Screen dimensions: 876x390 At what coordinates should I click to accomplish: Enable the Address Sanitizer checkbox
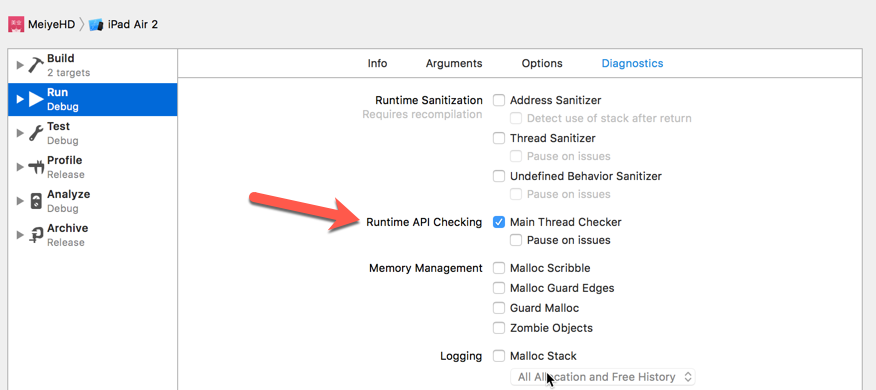499,101
